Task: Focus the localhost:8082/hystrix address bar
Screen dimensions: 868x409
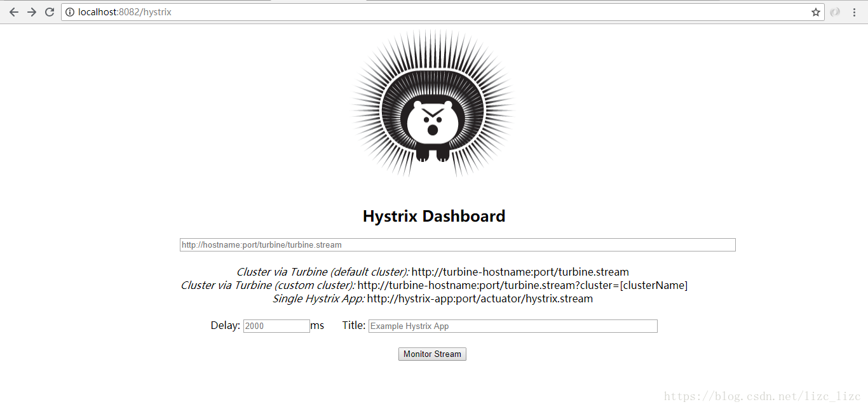Action: point(443,12)
